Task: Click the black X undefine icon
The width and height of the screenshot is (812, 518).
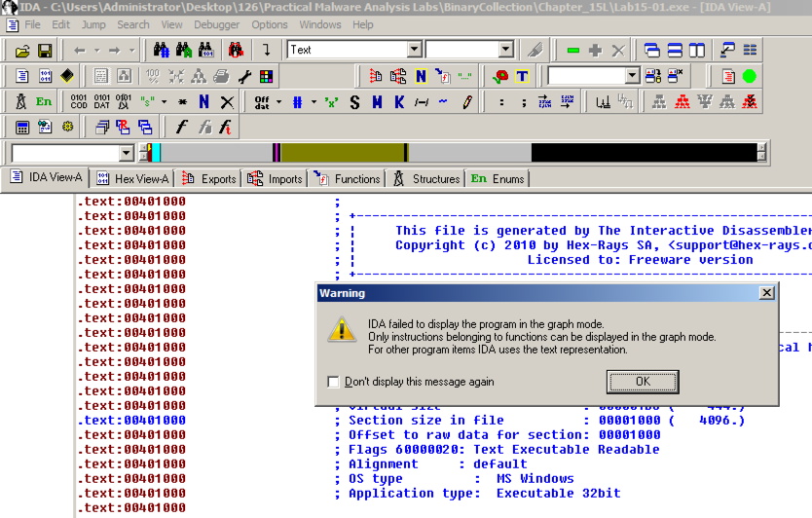Action: click(x=227, y=102)
